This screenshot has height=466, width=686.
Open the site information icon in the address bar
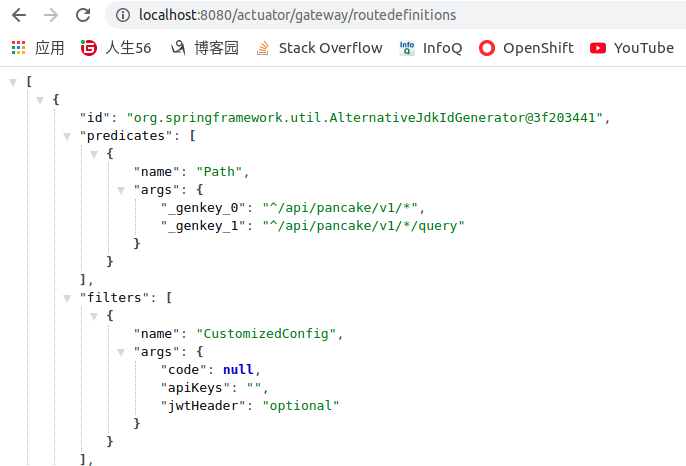pos(122,15)
